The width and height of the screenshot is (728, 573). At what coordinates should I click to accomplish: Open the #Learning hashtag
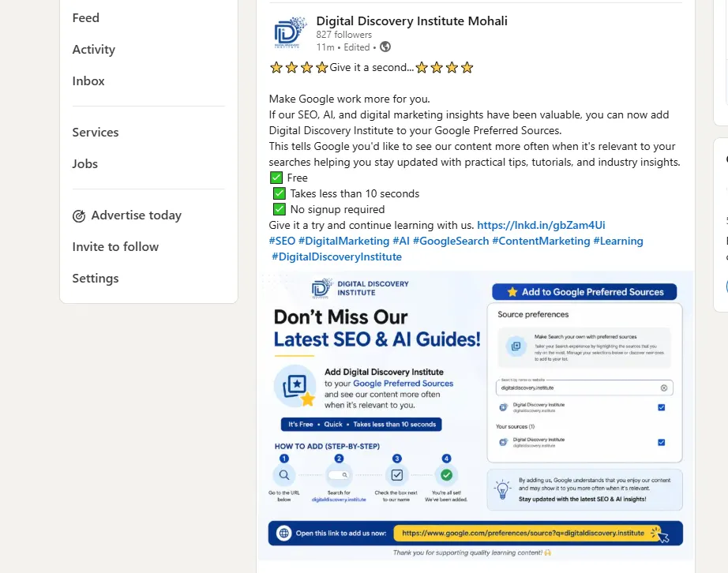tap(618, 241)
